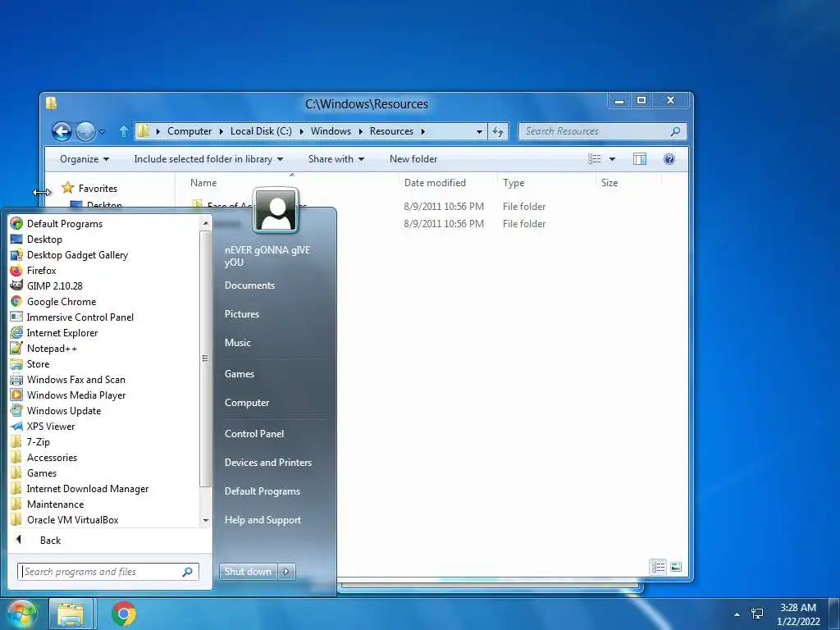The width and height of the screenshot is (840, 630).
Task: Click the Explorer Back navigation button
Action: [x=62, y=131]
